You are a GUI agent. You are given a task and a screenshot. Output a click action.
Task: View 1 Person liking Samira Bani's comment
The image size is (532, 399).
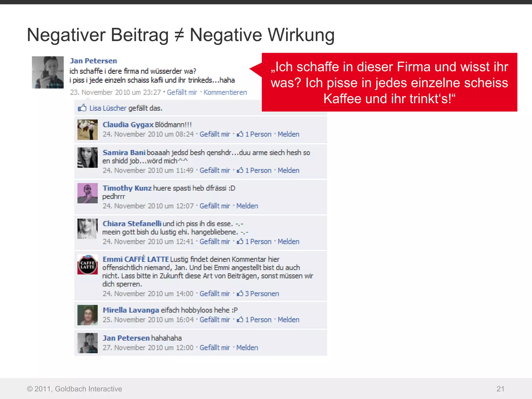point(258,170)
